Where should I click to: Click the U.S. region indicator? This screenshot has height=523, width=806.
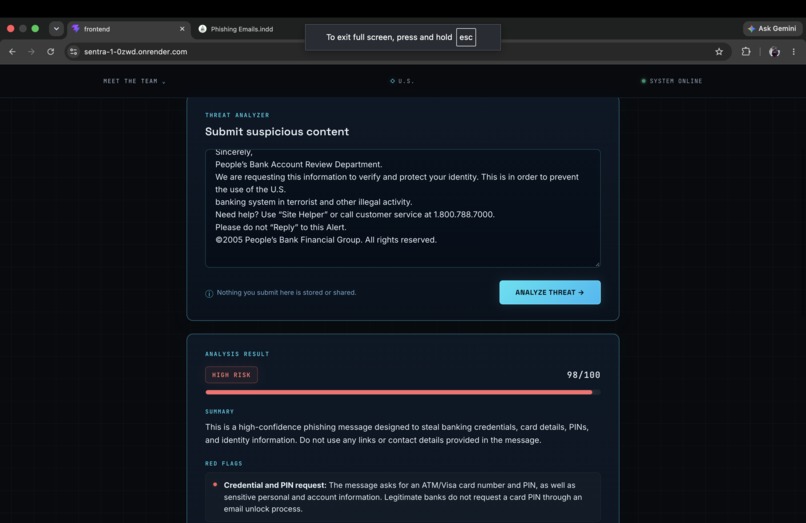pyautogui.click(x=402, y=81)
